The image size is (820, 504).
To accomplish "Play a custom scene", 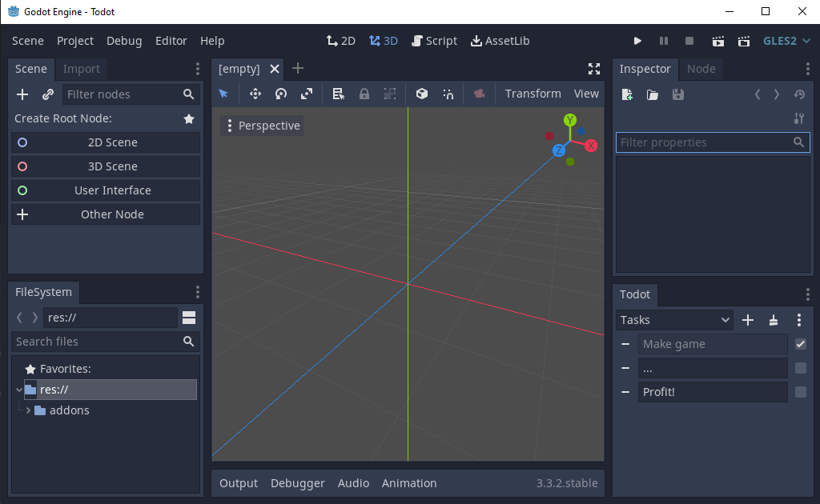I will click(744, 41).
